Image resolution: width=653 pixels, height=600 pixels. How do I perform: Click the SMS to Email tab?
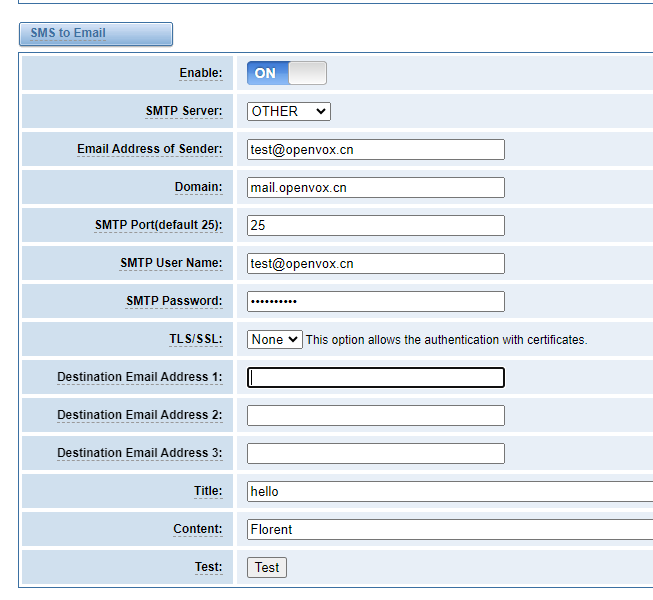click(96, 33)
